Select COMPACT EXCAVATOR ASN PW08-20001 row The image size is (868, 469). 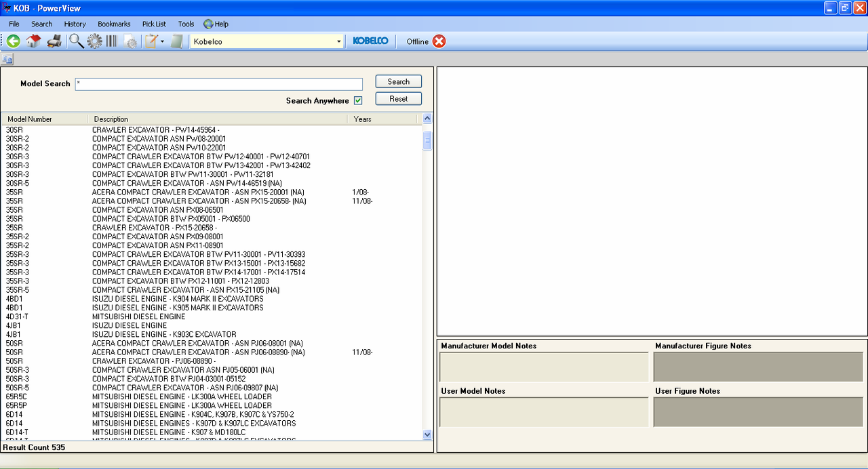212,138
